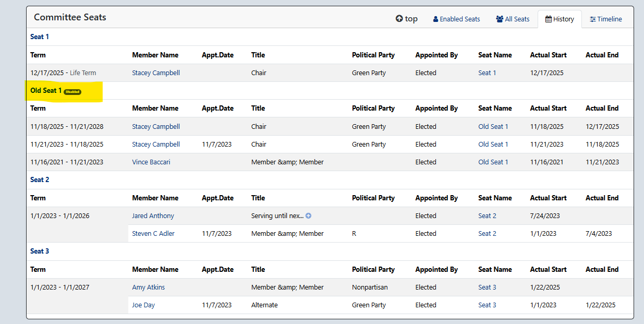
Task: Click 'Serving until nex...' truncated title text
Action: coord(277,216)
